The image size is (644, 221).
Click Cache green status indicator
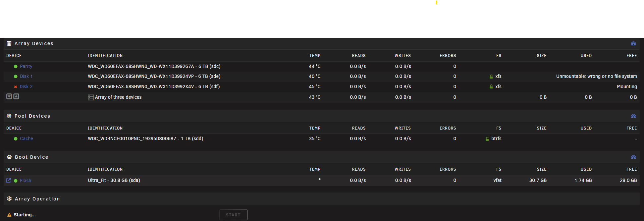pos(16,139)
